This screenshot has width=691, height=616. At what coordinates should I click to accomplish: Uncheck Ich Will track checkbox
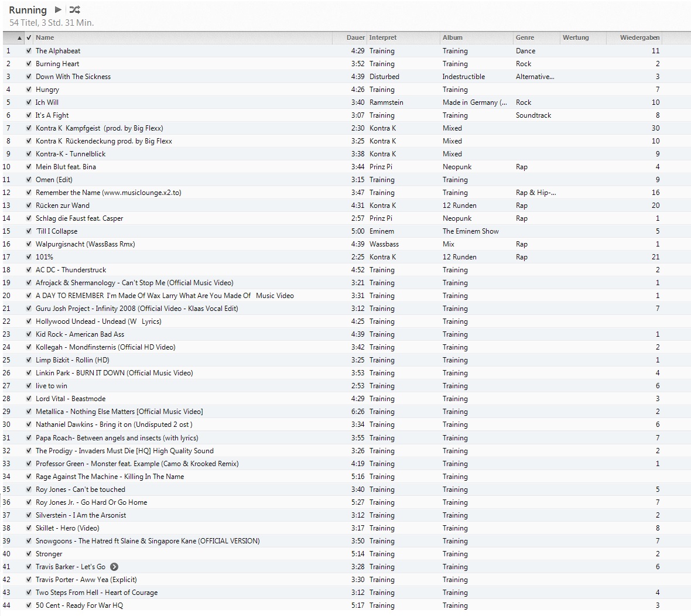pos(29,102)
